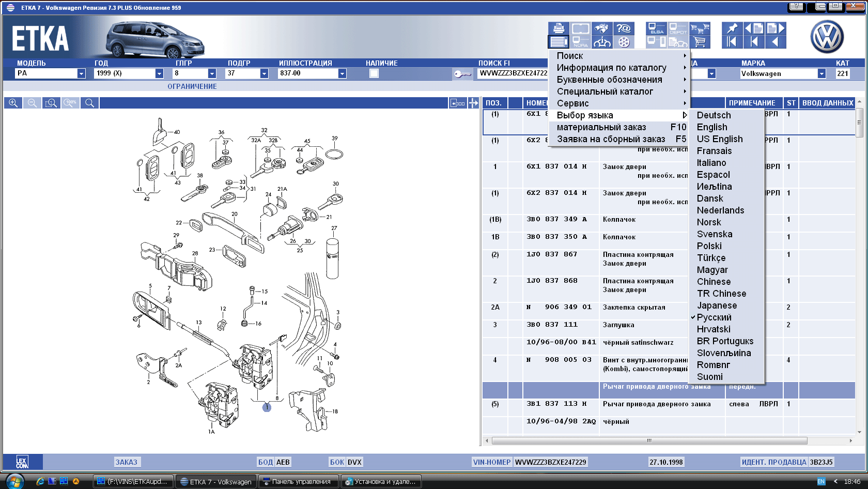Click the printer icon in toolbar

[559, 28]
